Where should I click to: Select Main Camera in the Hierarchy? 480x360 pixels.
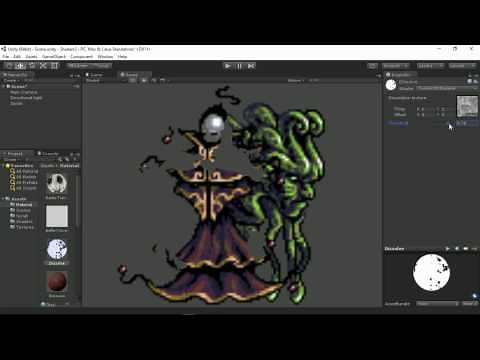point(24,92)
